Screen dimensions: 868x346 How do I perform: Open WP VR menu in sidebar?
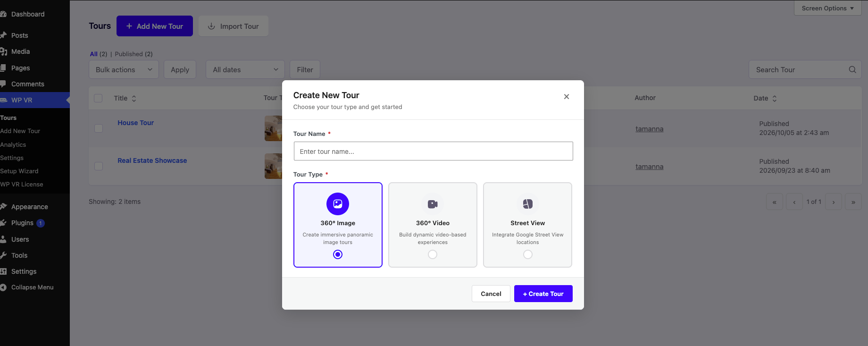coord(35,100)
